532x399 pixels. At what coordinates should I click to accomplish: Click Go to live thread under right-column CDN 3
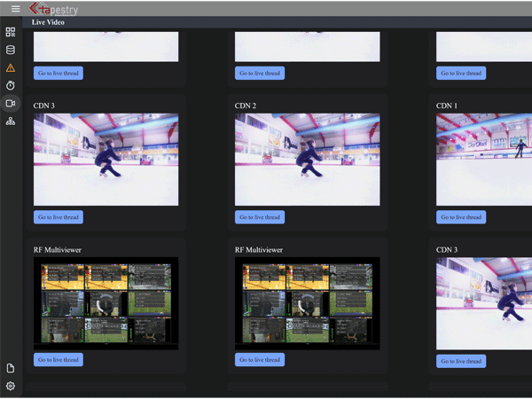461,361
